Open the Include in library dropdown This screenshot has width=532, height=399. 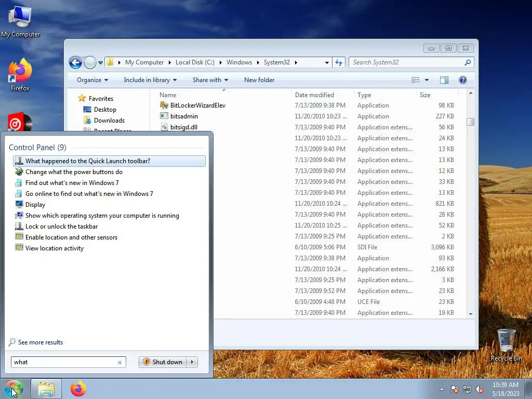click(x=150, y=80)
